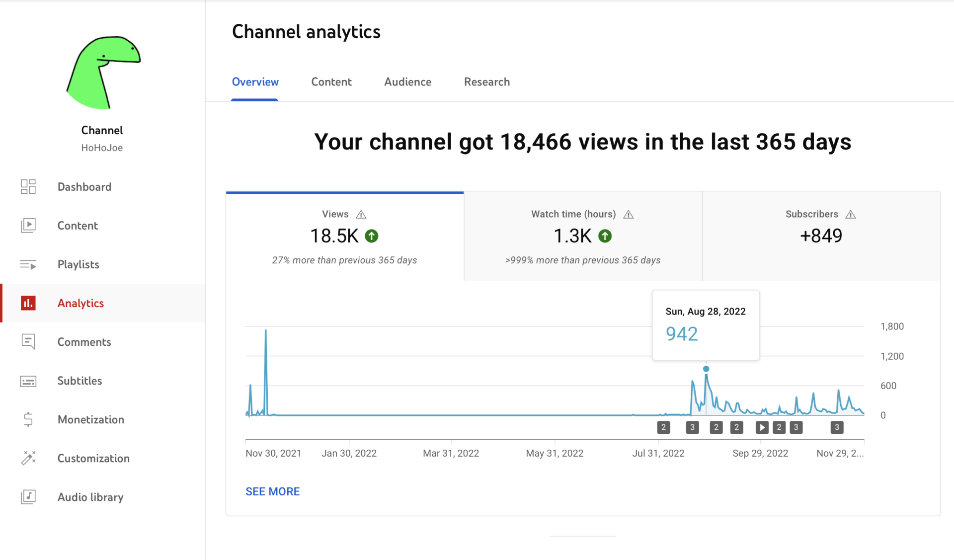Click warning triangle next to Views
Viewport: 954px width, 560px height.
[x=361, y=215]
